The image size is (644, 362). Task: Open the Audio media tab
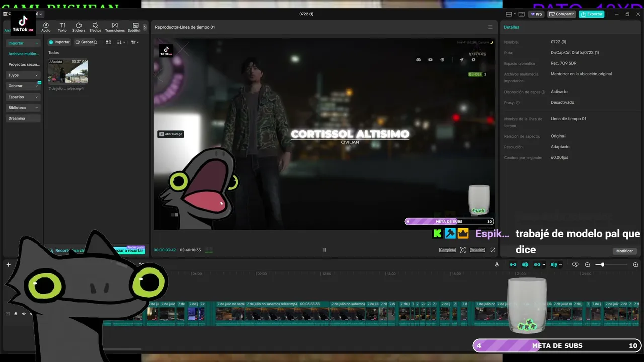[46, 27]
